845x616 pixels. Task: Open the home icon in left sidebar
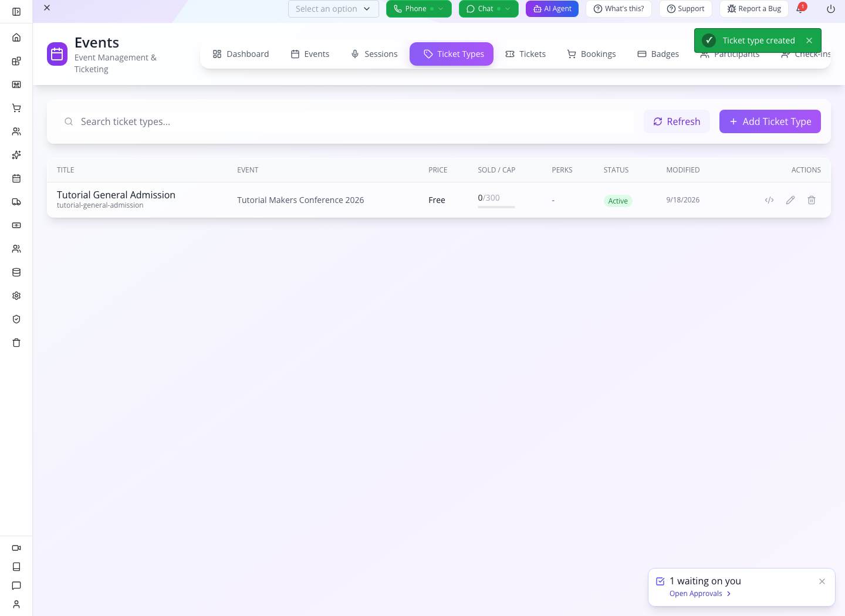(16, 38)
